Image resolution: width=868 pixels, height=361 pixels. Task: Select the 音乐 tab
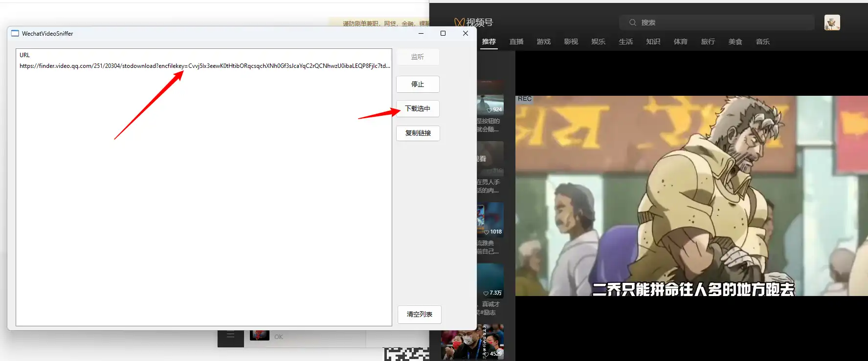pos(762,42)
